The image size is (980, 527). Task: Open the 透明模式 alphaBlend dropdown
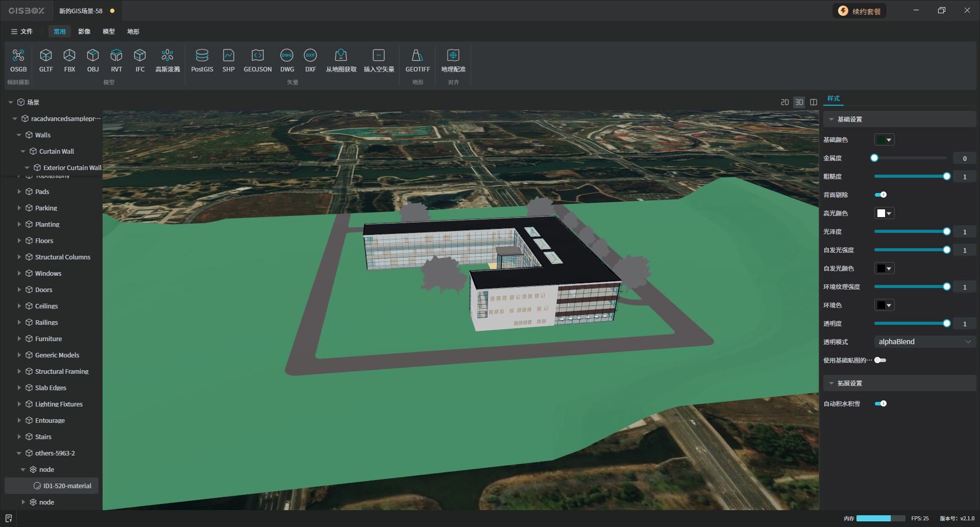(924, 342)
